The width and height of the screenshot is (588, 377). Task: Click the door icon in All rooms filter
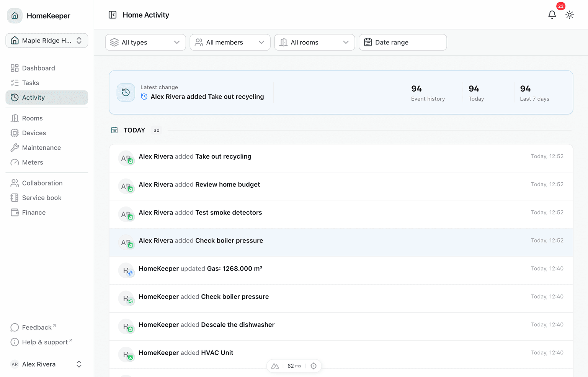pyautogui.click(x=283, y=42)
